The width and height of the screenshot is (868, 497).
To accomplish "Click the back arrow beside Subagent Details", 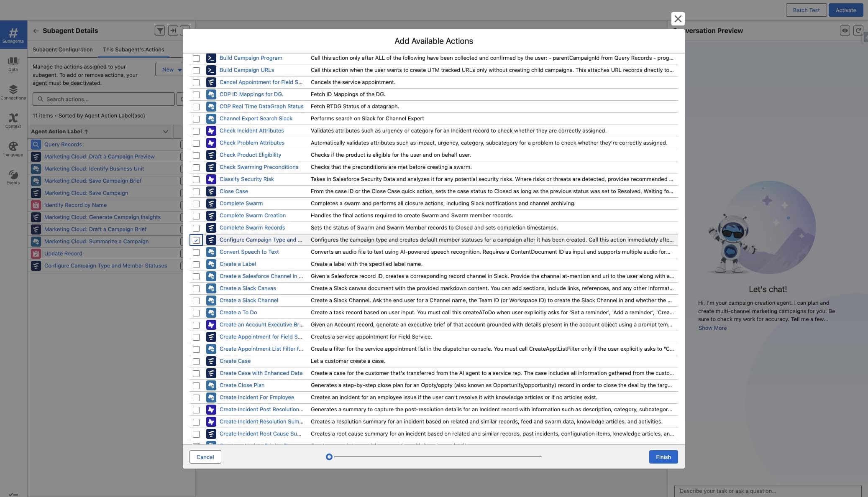I will coord(36,31).
